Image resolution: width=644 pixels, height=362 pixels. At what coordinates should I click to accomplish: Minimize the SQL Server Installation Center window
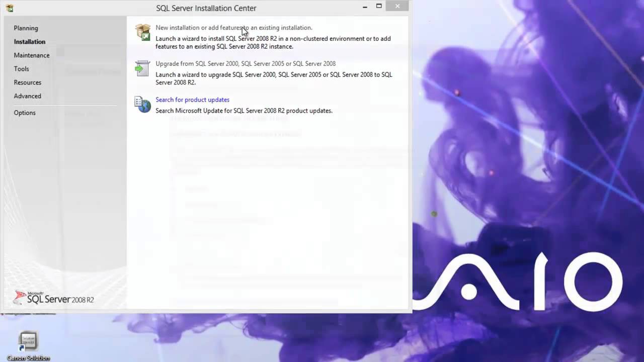365,7
